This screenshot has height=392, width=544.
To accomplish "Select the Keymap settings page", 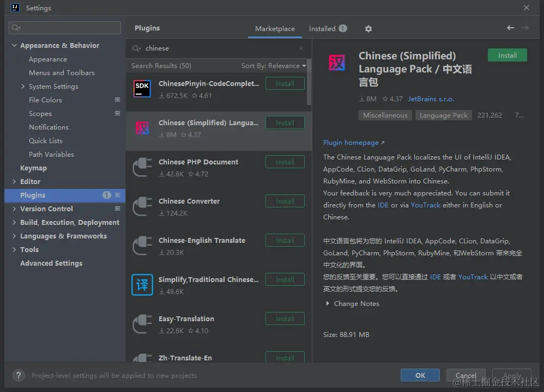I will click(33, 168).
